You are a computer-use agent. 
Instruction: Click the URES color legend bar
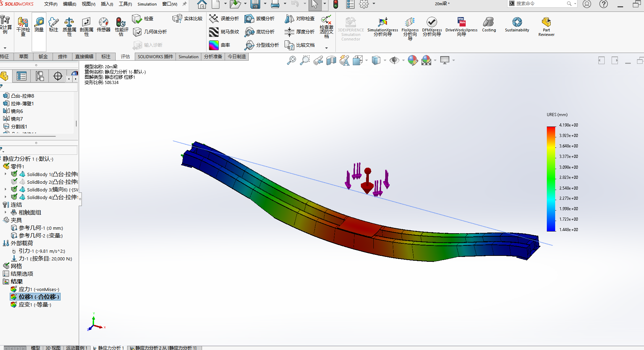(551, 178)
